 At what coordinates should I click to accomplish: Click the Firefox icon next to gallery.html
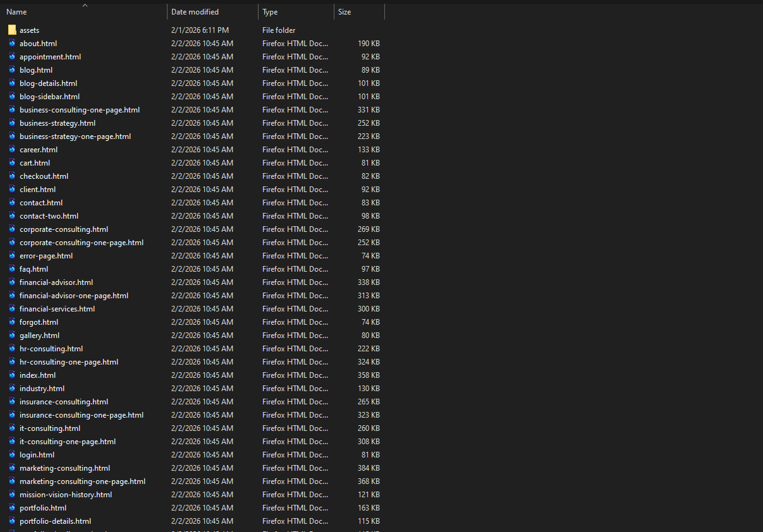(x=12, y=335)
